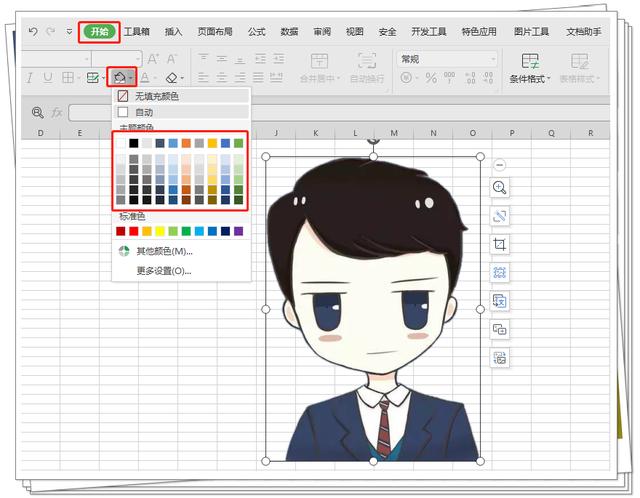The image size is (640, 498).
Task: Click the percent style icon
Action: point(431,78)
